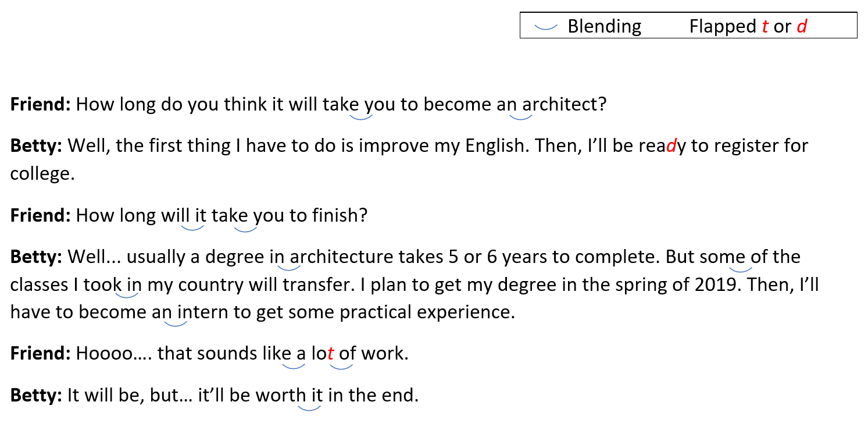This screenshot has width=868, height=430.
Task: Click the last bold 'Betty:' speaker label
Action: pos(36,396)
